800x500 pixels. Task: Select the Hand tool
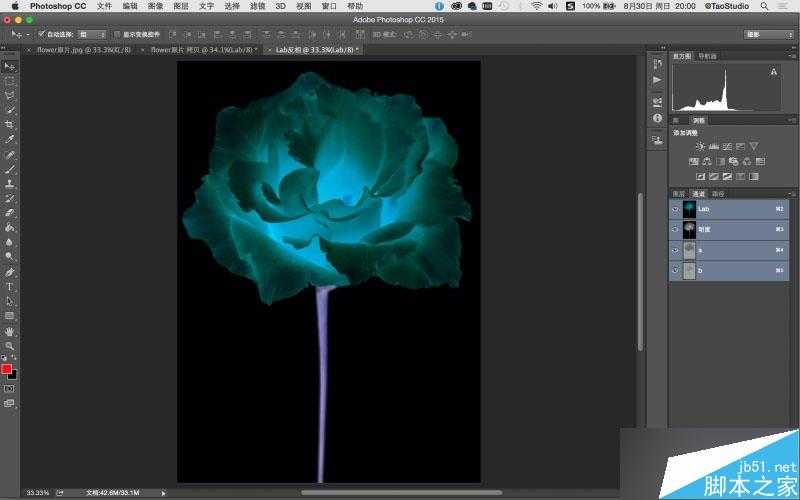click(10, 330)
